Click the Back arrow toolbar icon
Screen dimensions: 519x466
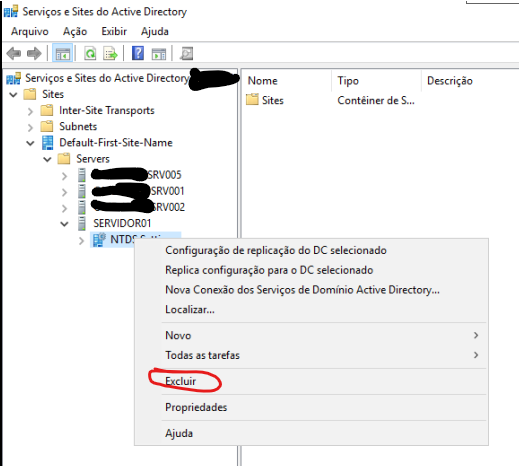[14, 53]
